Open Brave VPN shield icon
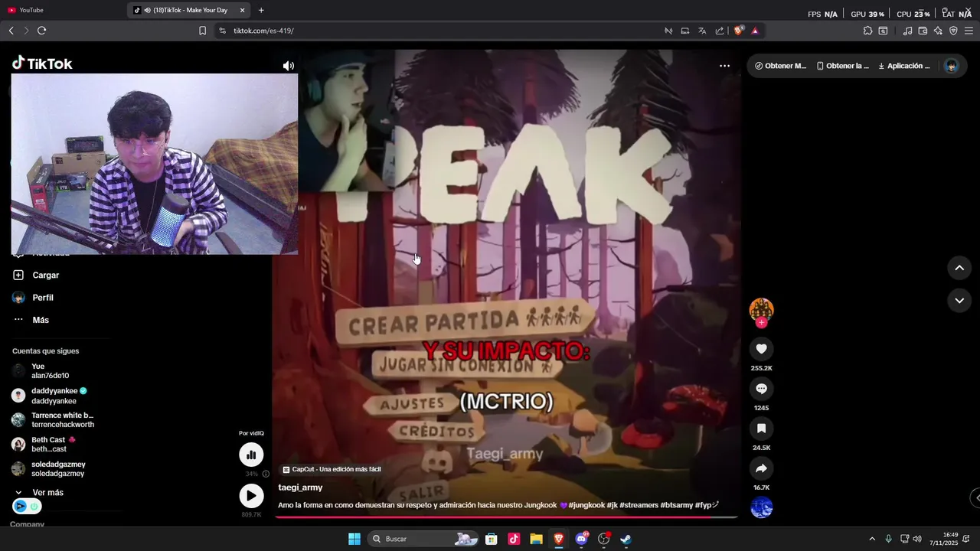Viewport: 980px width, 551px height. (953, 31)
